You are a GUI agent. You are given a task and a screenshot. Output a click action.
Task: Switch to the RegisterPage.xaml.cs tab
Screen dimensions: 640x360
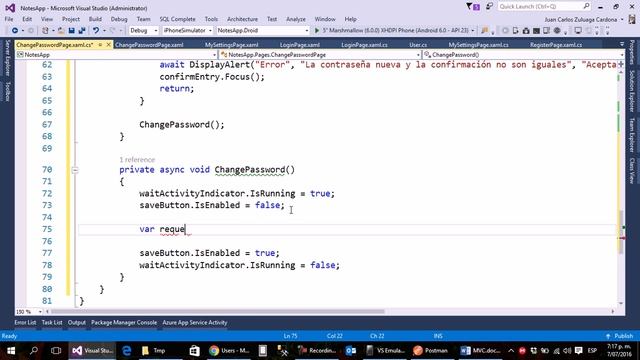556,45
